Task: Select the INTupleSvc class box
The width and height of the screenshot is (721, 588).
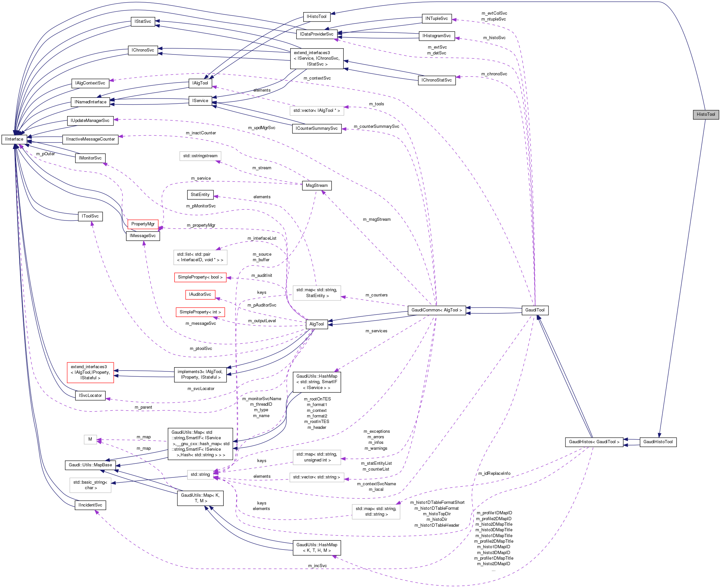Action: coord(437,19)
